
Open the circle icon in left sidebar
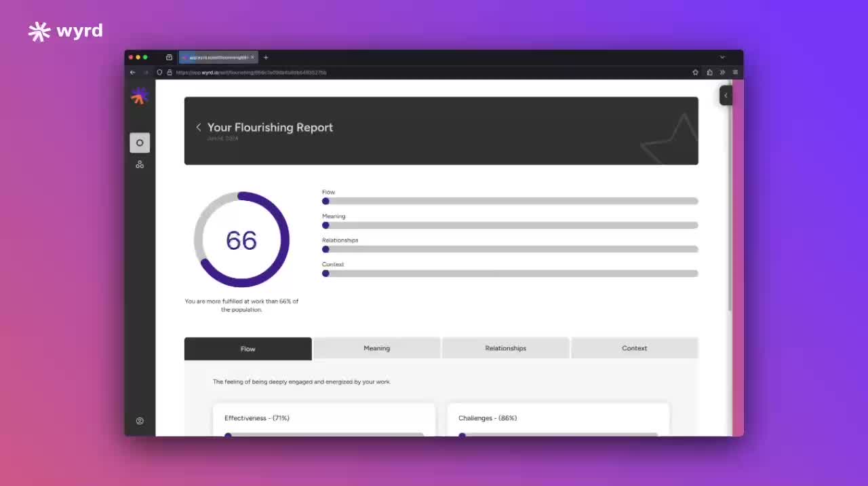(140, 143)
